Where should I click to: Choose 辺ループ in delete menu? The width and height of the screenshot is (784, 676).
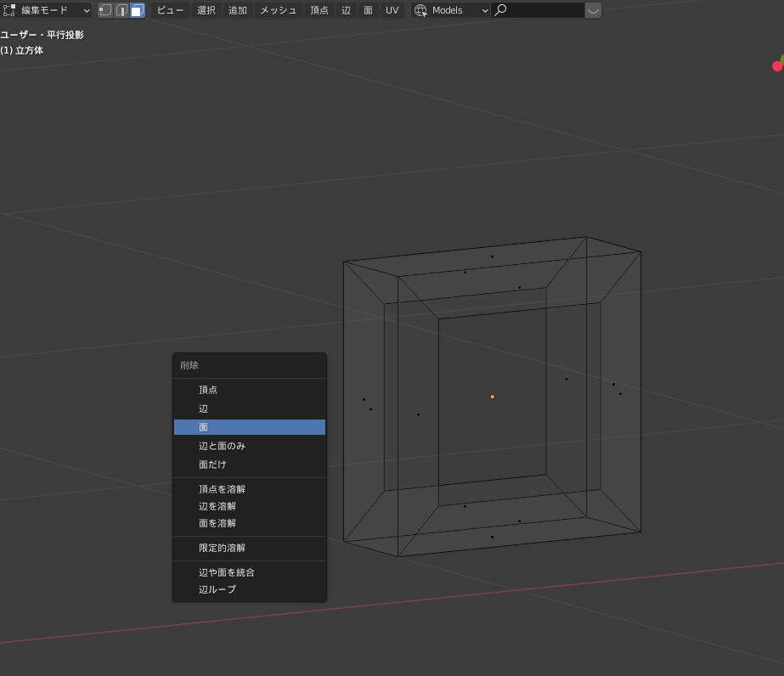pos(250,589)
